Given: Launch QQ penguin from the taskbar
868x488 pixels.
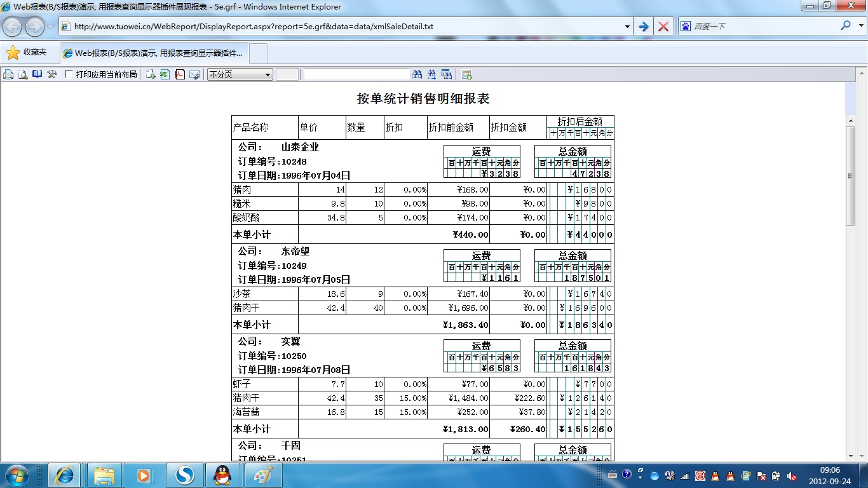Looking at the screenshot, I should tap(222, 475).
